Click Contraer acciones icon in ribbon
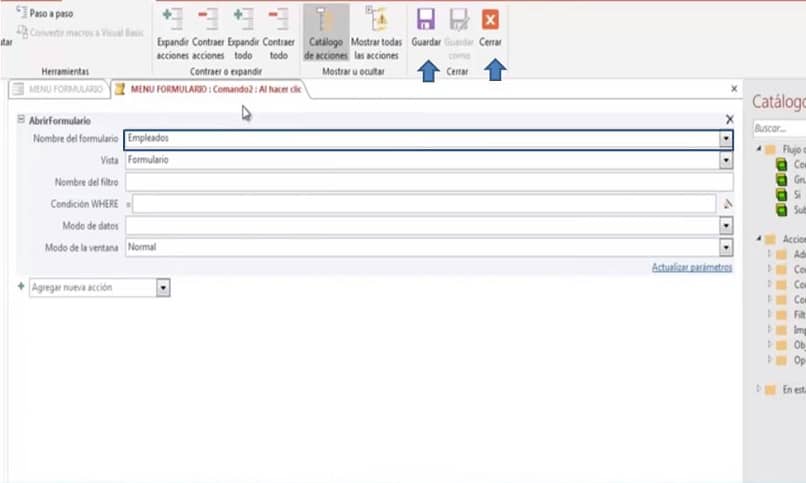 click(208, 22)
